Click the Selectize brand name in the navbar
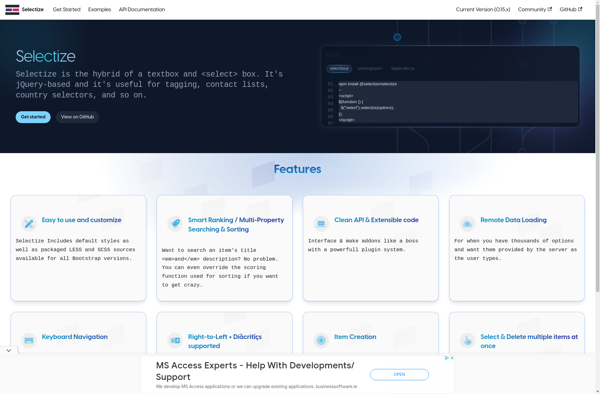Viewport: 600px width, 394px height. (x=33, y=10)
